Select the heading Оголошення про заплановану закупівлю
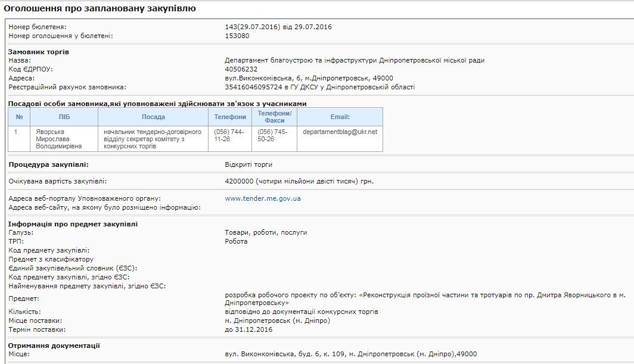Screen dimensions: 634x364 (100, 8)
